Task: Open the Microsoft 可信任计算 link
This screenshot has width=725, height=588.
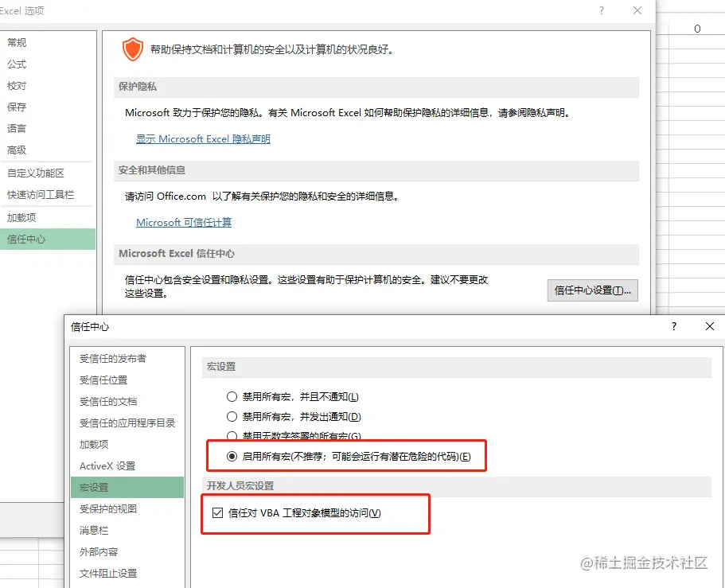Action: [184, 223]
